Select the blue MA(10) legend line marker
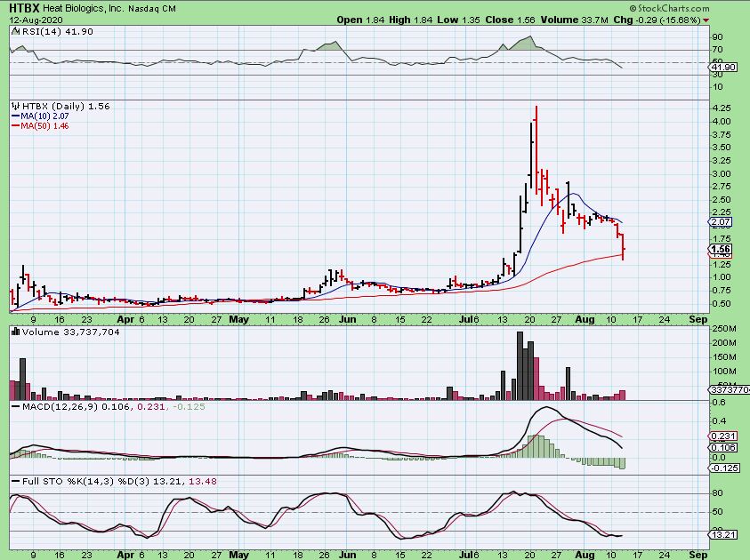The height and width of the screenshot is (560, 750). [x=15, y=116]
